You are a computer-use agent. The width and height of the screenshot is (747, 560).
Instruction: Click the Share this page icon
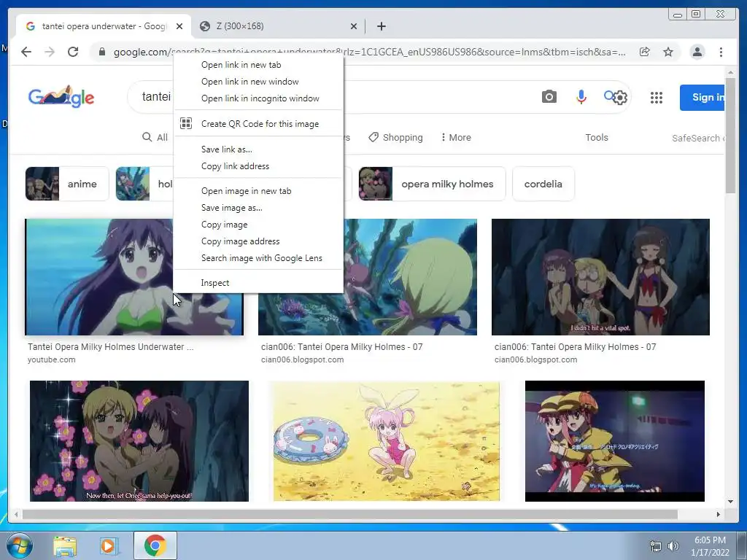click(x=645, y=52)
